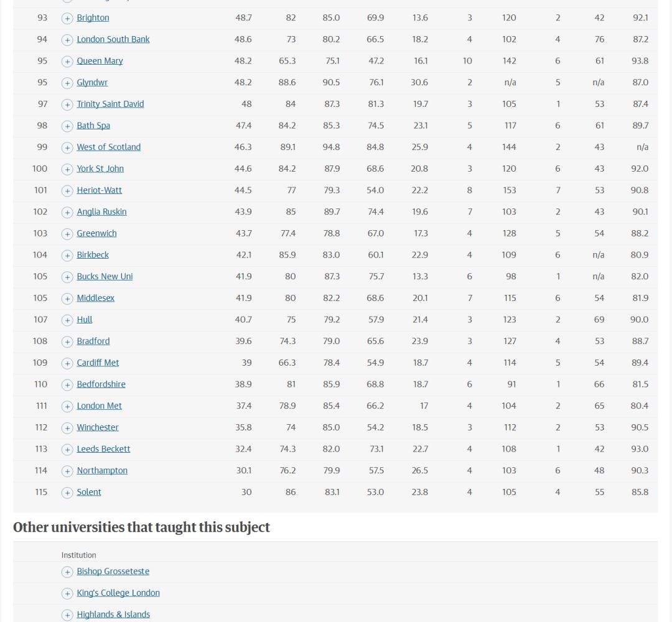Expand the Leeds Beckett row

point(67,449)
